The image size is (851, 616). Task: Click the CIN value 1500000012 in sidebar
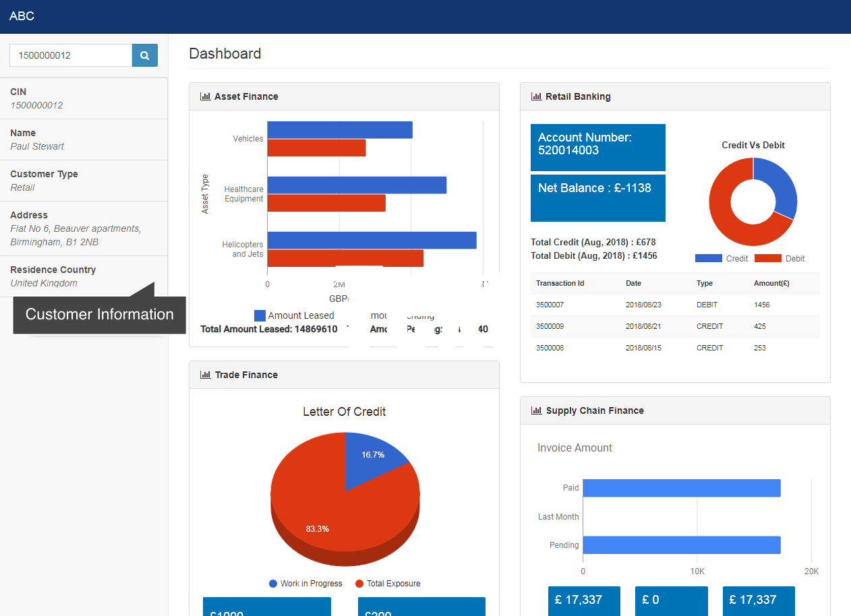coord(36,105)
